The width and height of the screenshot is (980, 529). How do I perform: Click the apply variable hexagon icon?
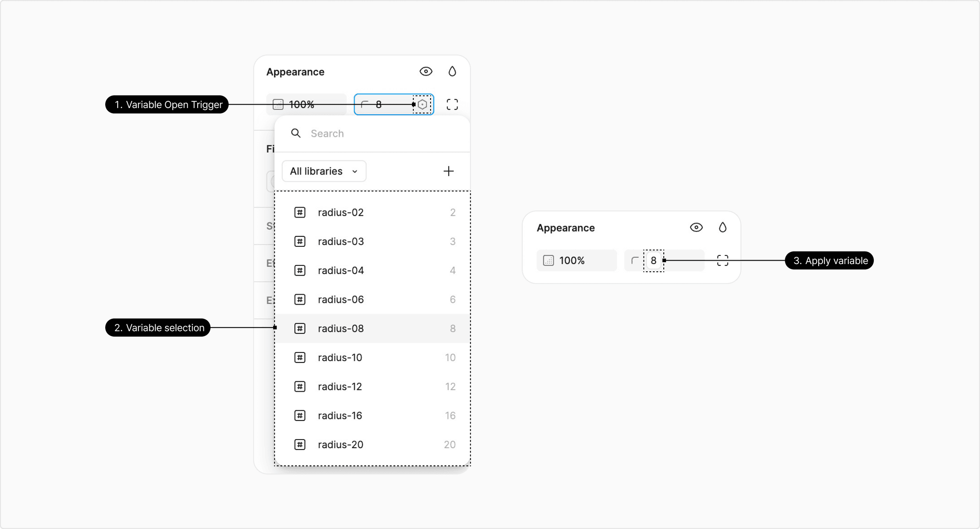point(422,104)
